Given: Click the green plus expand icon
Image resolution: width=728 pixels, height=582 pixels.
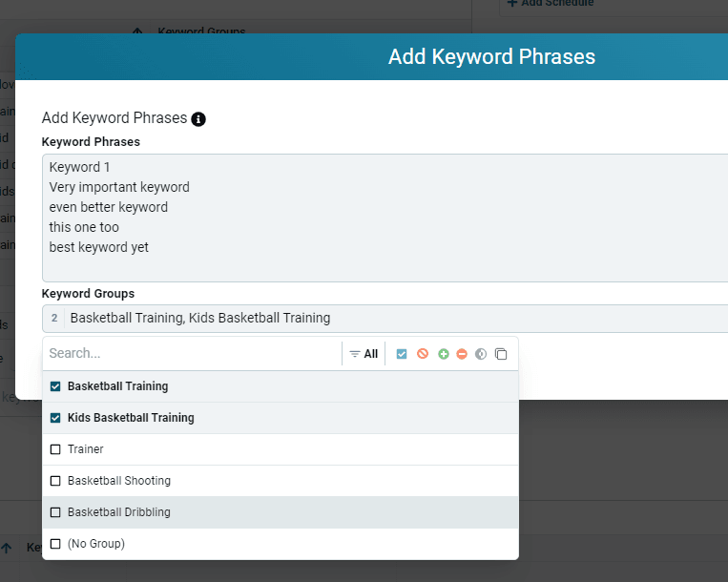Looking at the screenshot, I should pyautogui.click(x=444, y=354).
